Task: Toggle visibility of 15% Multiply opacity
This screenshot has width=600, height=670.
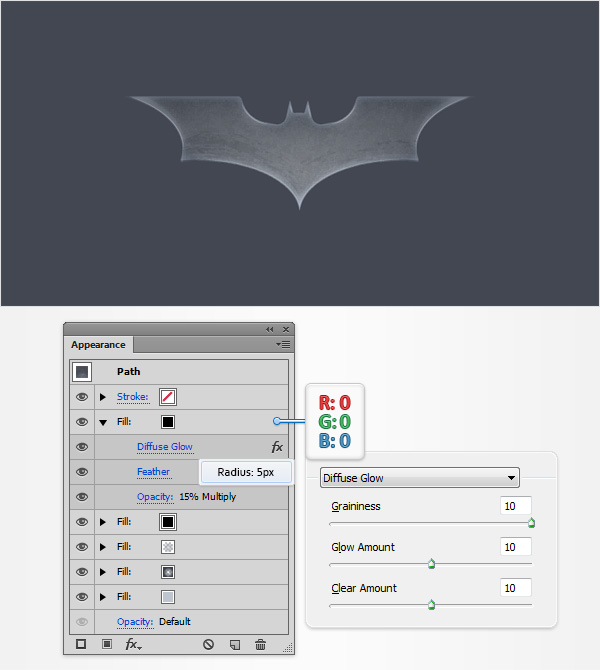Action: coord(82,497)
